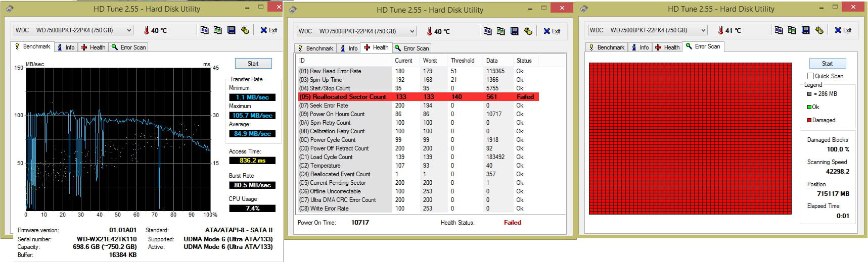Click red Damaged legend swatch
This screenshot has width=868, height=262.
click(x=809, y=120)
